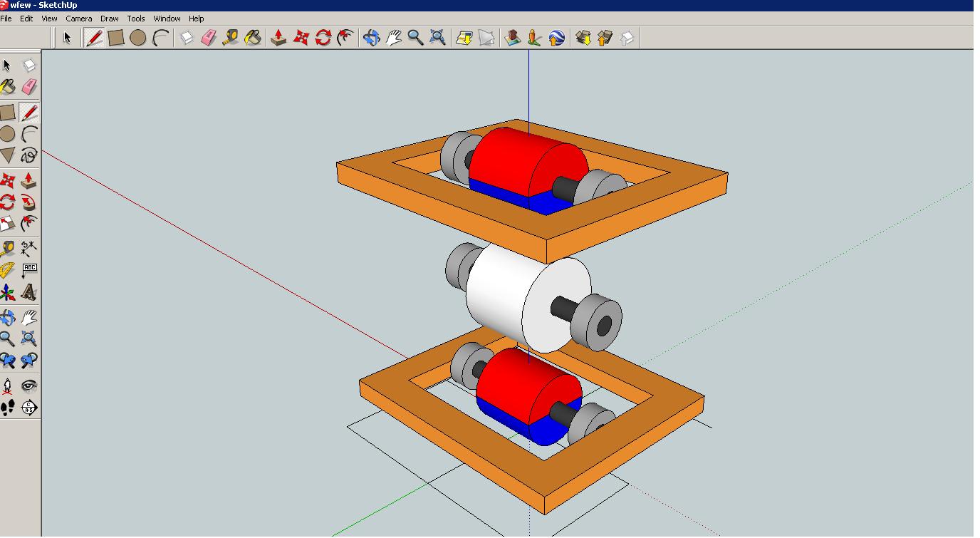Select the Tape Measure in the top toolbar

pos(231,38)
